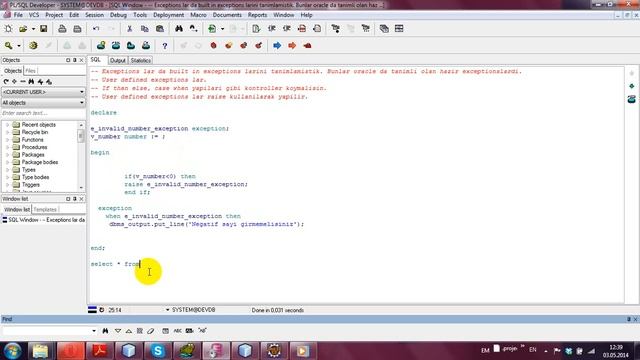Click the Windows Start button
Viewport: 640px width, 360px height.
point(13,351)
